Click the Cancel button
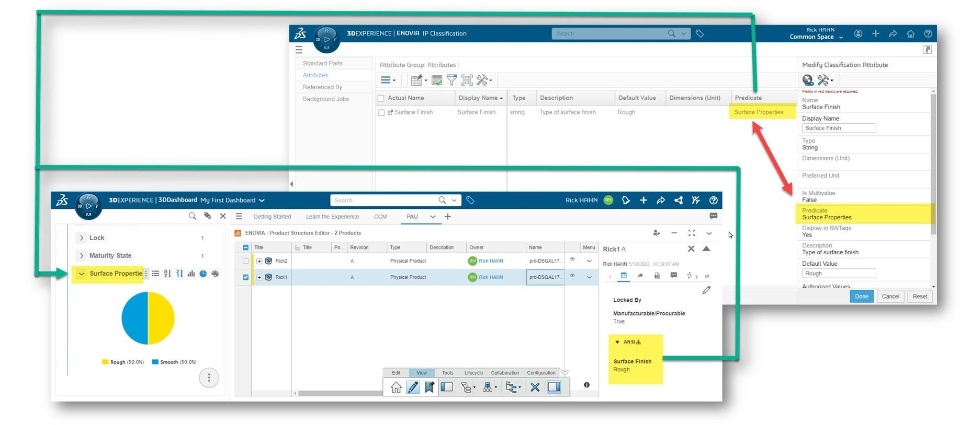 pyautogui.click(x=890, y=296)
